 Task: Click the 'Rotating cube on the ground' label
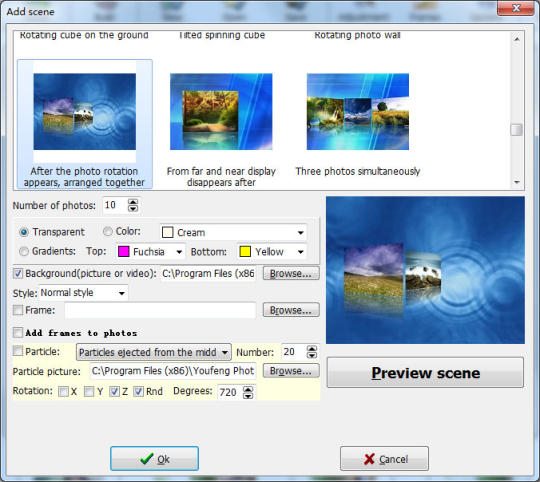pos(84,35)
